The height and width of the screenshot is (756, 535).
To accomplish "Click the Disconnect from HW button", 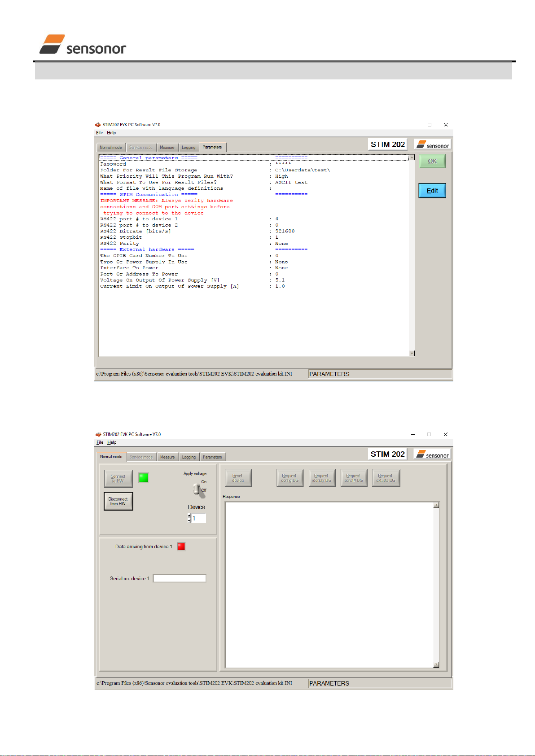I will tap(118, 501).
